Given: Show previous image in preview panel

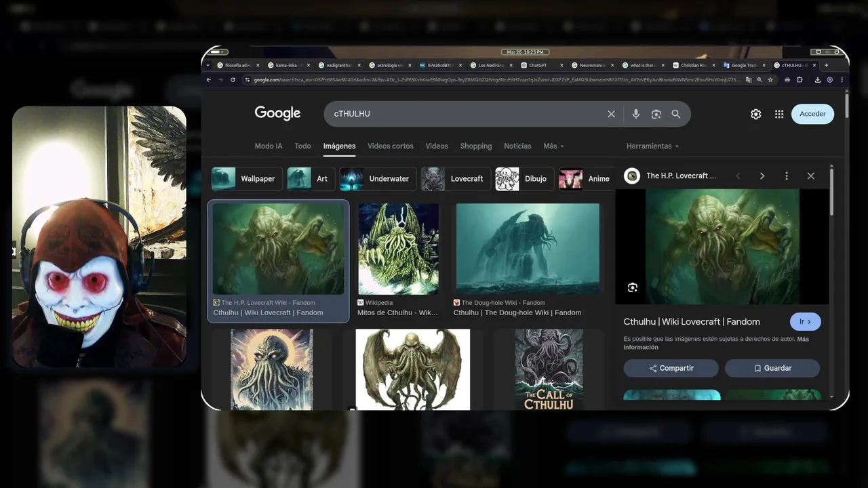Looking at the screenshot, I should coord(738,176).
